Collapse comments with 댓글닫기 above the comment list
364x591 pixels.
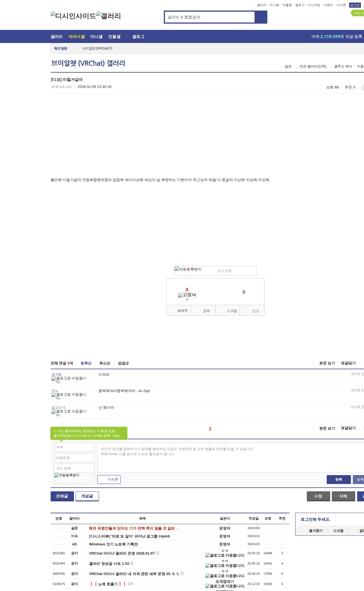(348, 363)
